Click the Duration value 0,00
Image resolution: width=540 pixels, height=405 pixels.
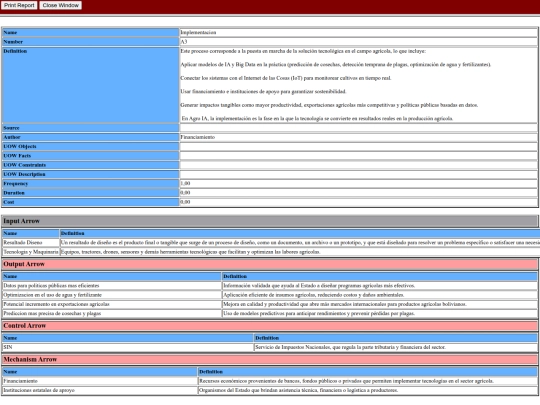click(x=185, y=193)
